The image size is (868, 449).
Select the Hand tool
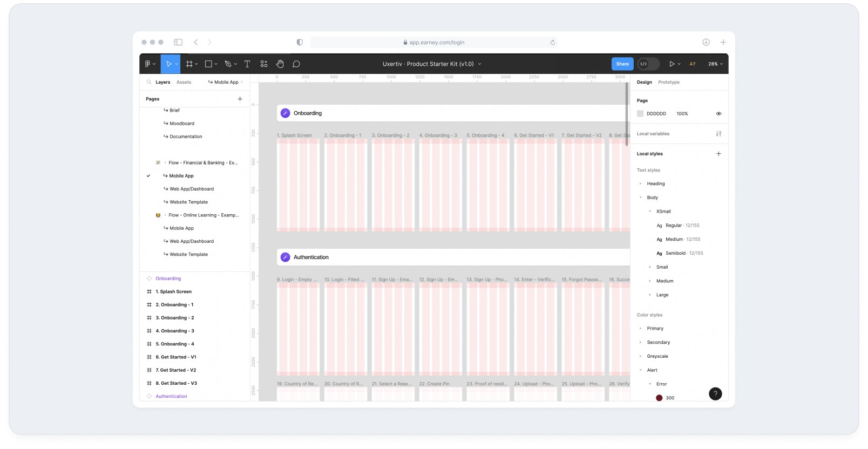tap(280, 64)
